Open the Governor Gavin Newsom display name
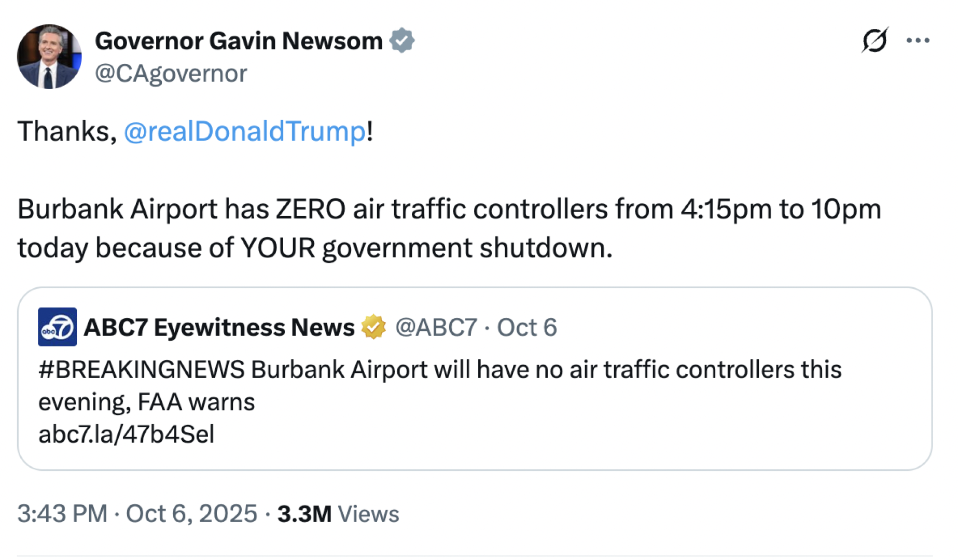Viewport: 958px width, 560px height. click(x=239, y=41)
